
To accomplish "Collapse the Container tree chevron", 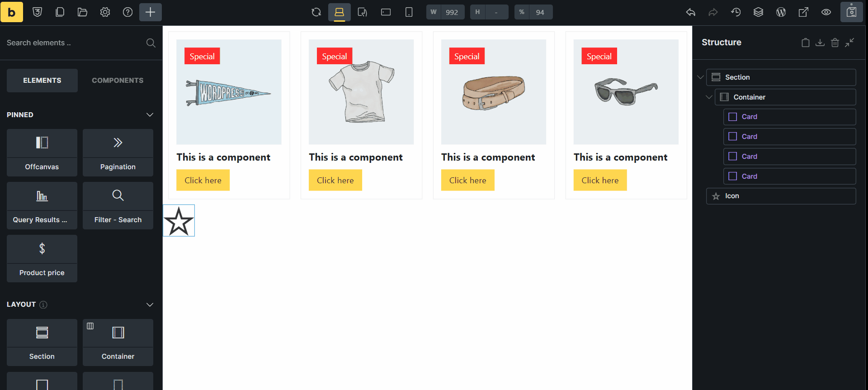I will pyautogui.click(x=709, y=97).
